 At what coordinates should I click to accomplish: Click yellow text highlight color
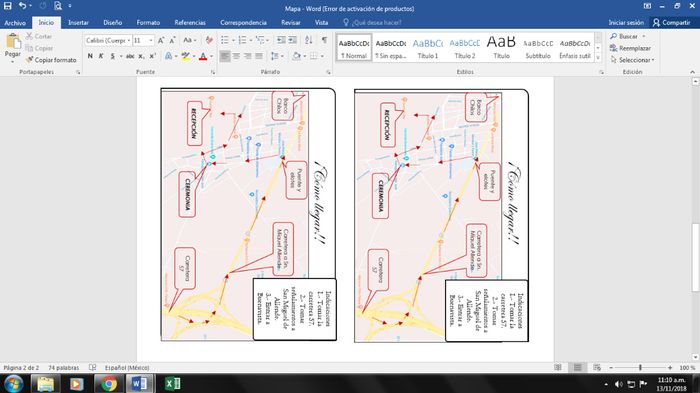click(185, 56)
